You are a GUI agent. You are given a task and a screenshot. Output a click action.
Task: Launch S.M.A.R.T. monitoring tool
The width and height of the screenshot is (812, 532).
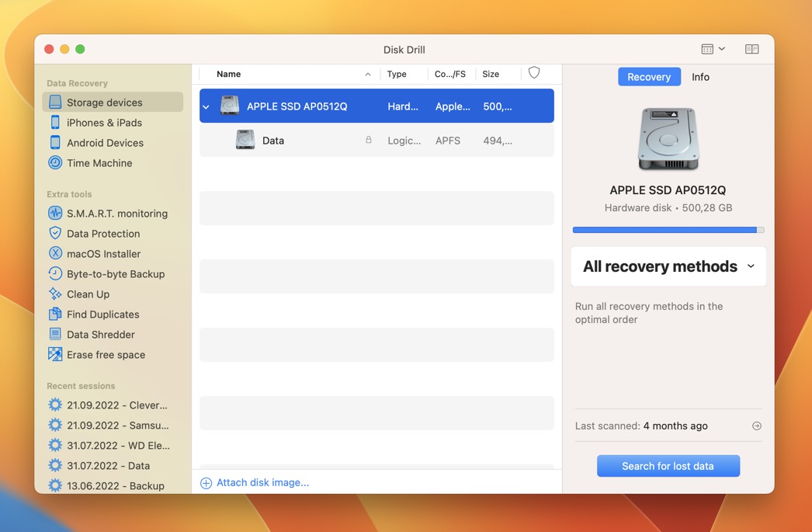pyautogui.click(x=116, y=214)
